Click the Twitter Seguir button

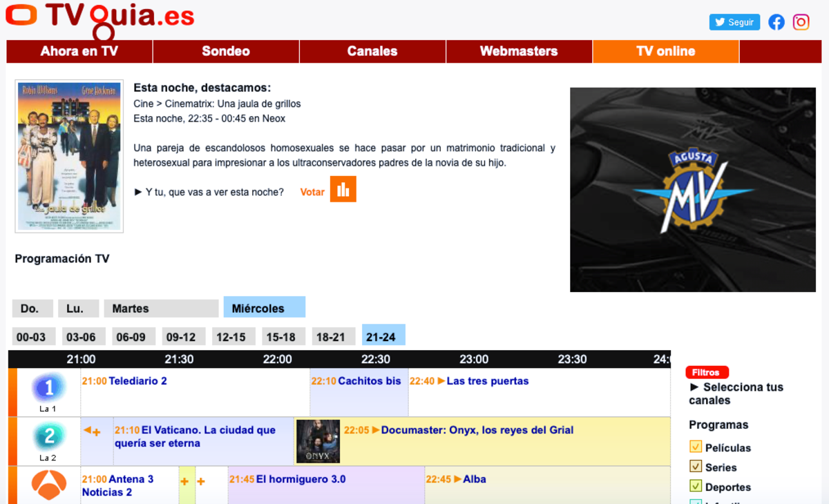pyautogui.click(x=734, y=21)
